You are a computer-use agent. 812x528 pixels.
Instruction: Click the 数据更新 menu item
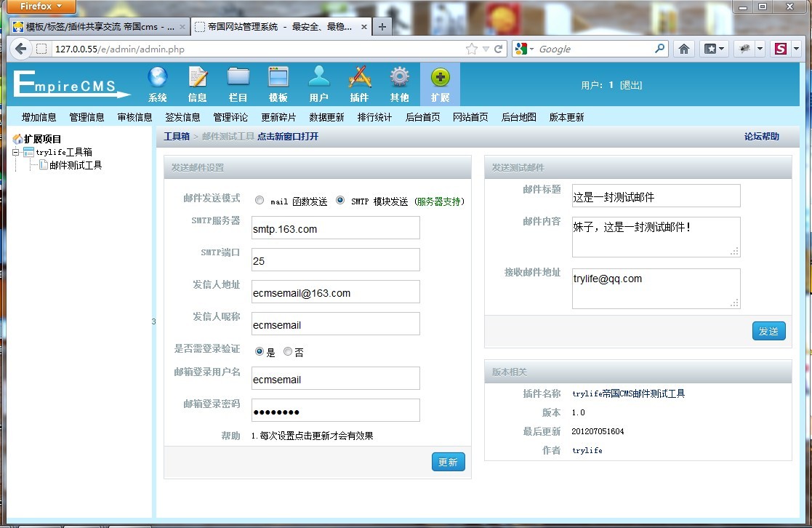326,117
